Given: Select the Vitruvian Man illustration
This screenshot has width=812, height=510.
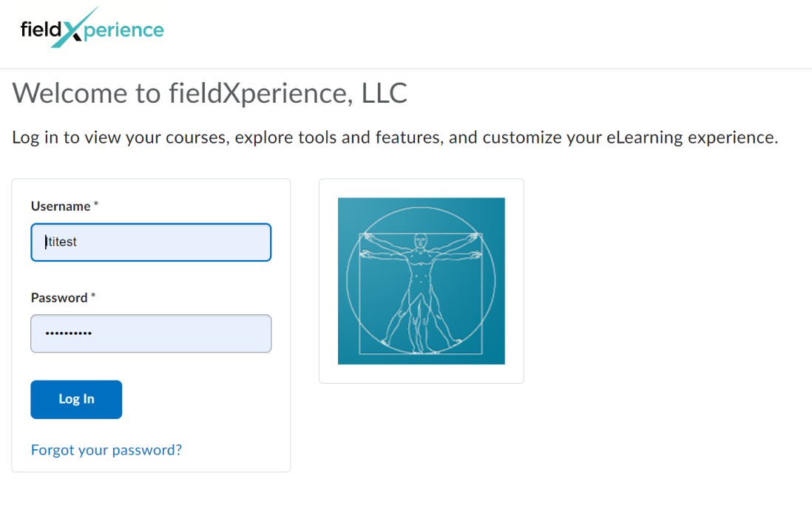Looking at the screenshot, I should click(x=421, y=281).
